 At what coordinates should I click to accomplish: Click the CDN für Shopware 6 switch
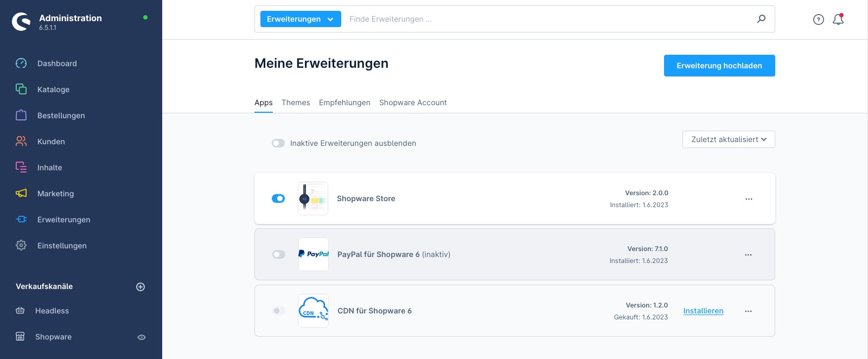279,311
